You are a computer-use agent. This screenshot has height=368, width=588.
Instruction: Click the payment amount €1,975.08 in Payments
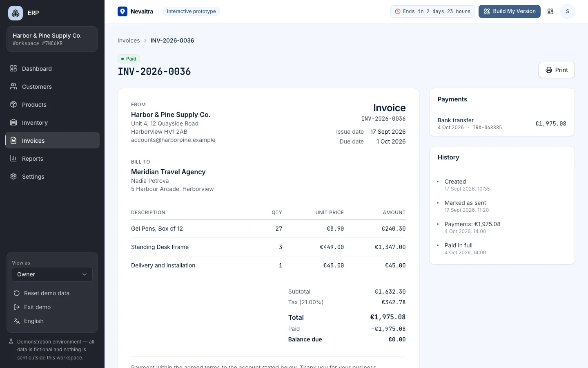(x=550, y=123)
